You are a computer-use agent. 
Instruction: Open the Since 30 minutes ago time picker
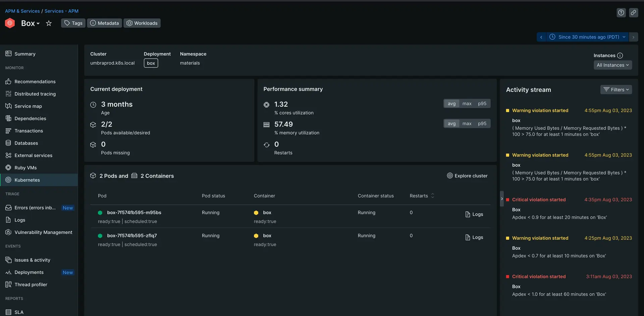point(588,37)
